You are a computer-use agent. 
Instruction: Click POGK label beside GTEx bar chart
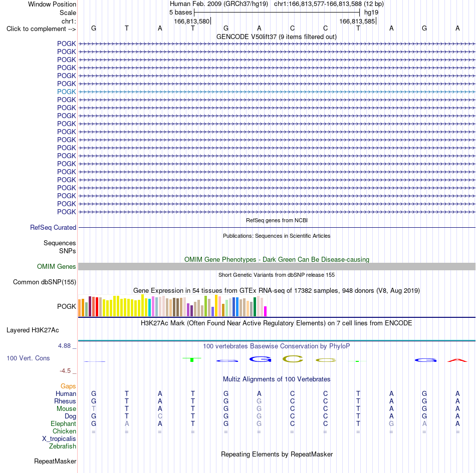(x=67, y=306)
